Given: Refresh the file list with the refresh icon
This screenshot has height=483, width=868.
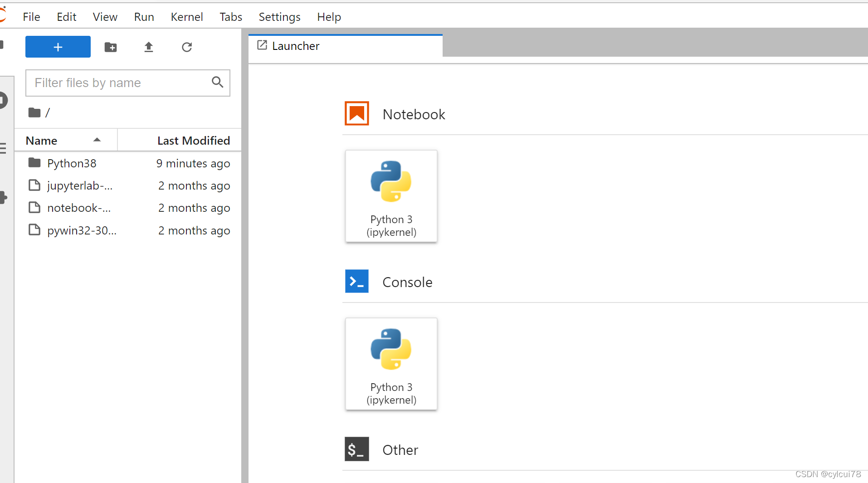Looking at the screenshot, I should click(187, 47).
